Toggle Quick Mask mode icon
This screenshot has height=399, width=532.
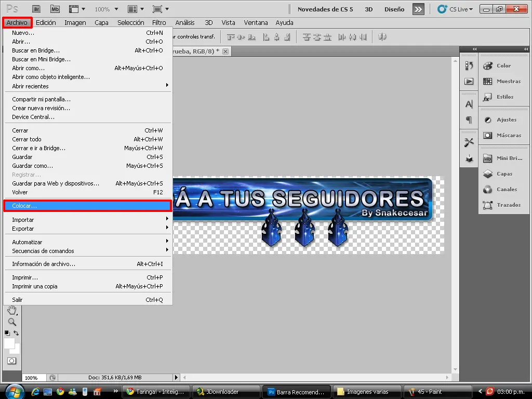click(x=11, y=361)
